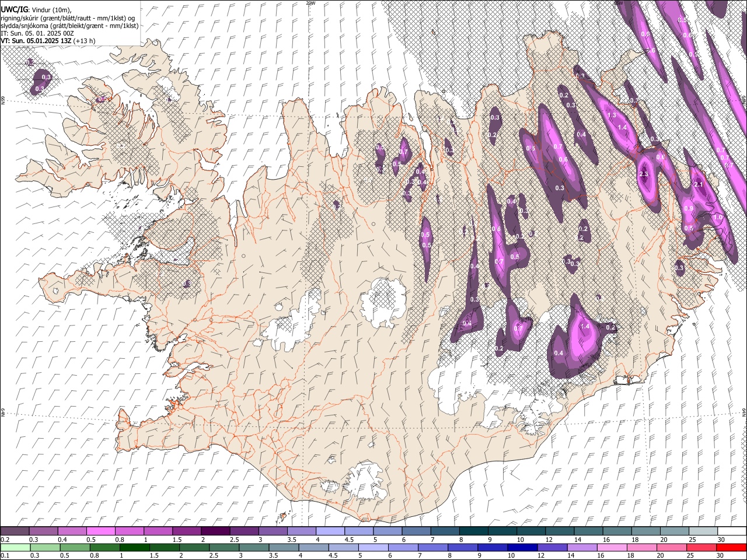Click the snow legend swatch between 0.4 and 0.5
This screenshot has height=560, width=747.
[72, 531]
